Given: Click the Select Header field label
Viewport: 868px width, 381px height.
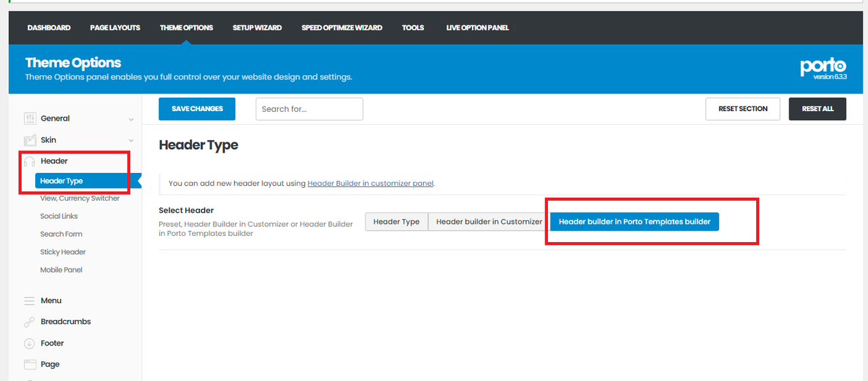Looking at the screenshot, I should [x=186, y=211].
